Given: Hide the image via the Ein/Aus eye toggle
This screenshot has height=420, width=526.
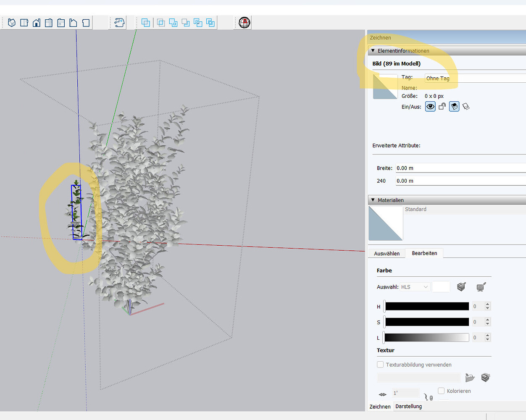Looking at the screenshot, I should pos(430,106).
